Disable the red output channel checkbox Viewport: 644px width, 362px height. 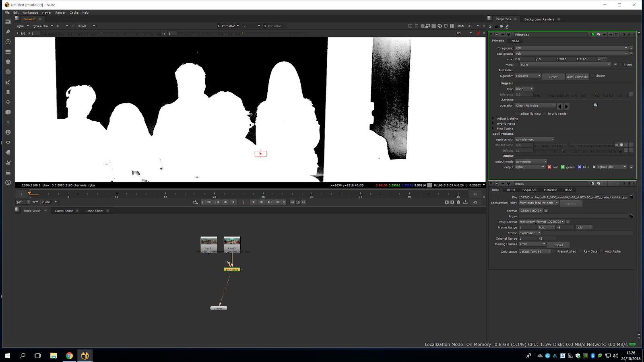pos(549,167)
